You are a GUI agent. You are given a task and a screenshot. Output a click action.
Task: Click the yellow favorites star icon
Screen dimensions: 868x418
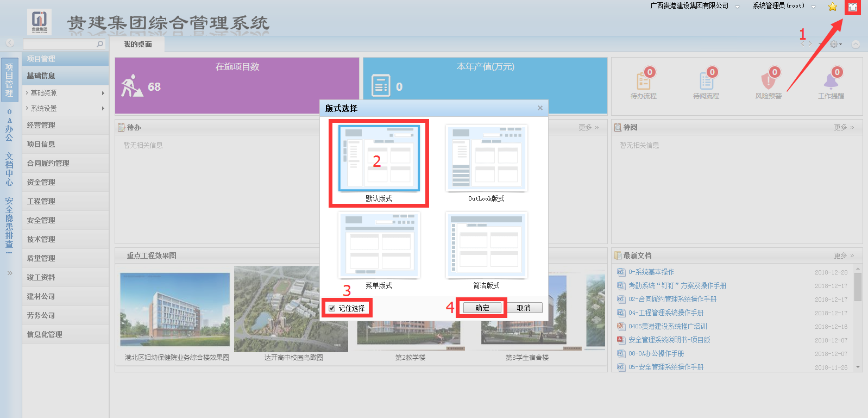click(833, 7)
